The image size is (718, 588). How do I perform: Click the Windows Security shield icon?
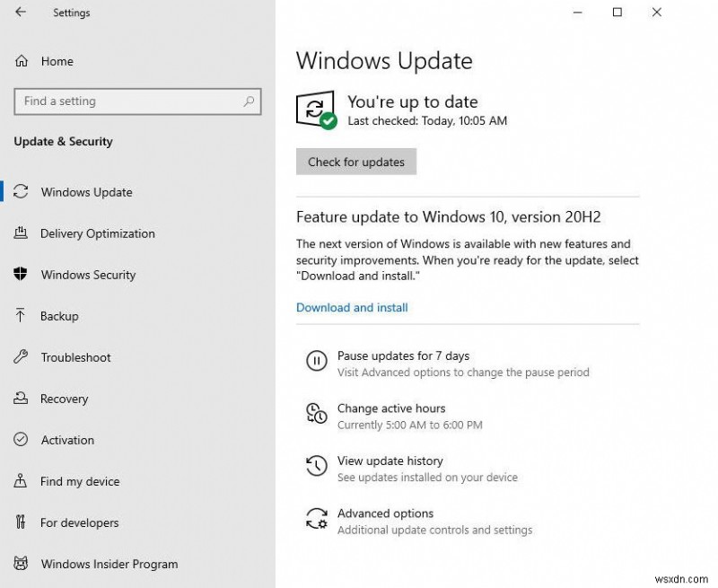(20, 275)
